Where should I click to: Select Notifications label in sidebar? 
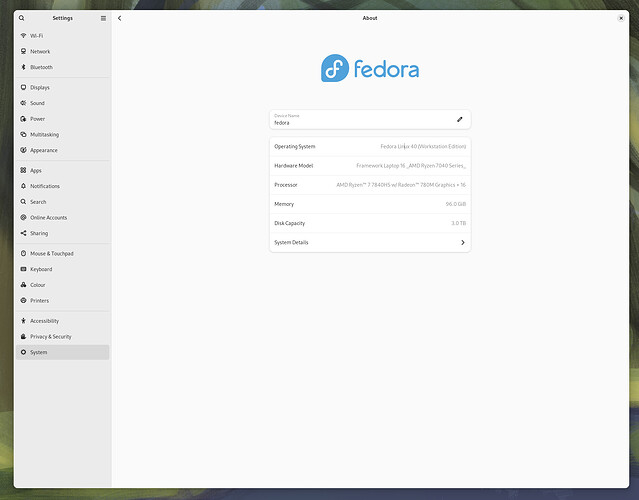tap(45, 186)
